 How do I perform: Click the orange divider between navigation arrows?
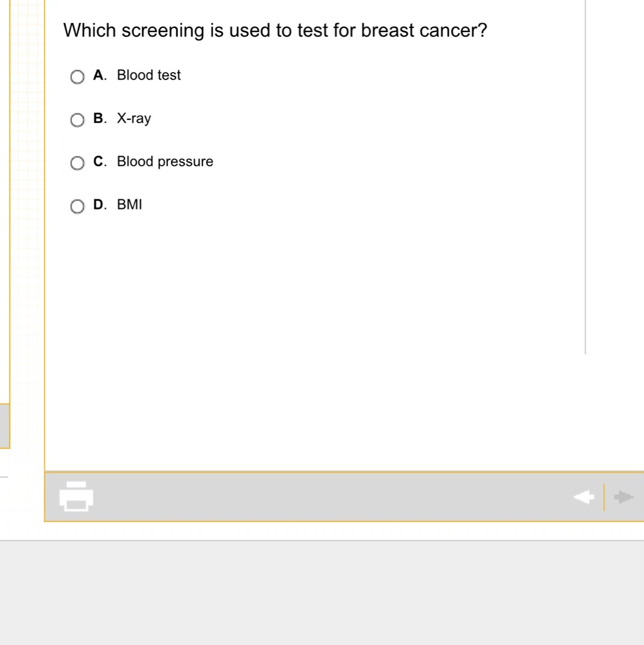pyautogui.click(x=604, y=497)
